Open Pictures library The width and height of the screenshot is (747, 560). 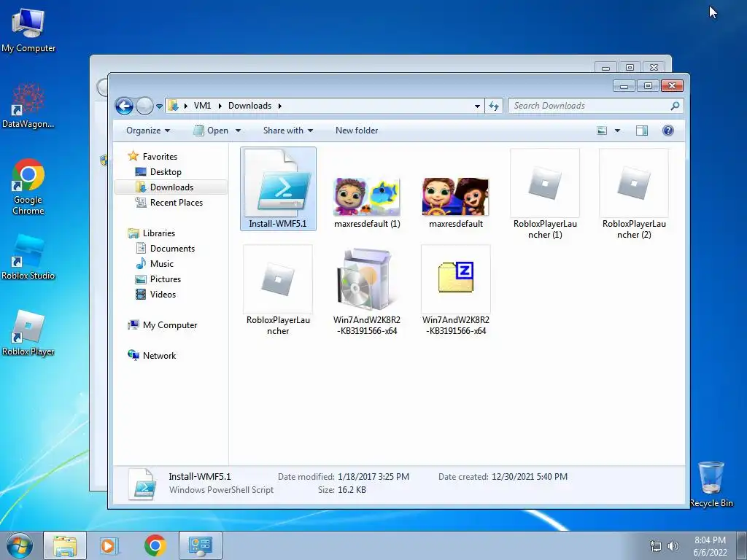(x=166, y=279)
